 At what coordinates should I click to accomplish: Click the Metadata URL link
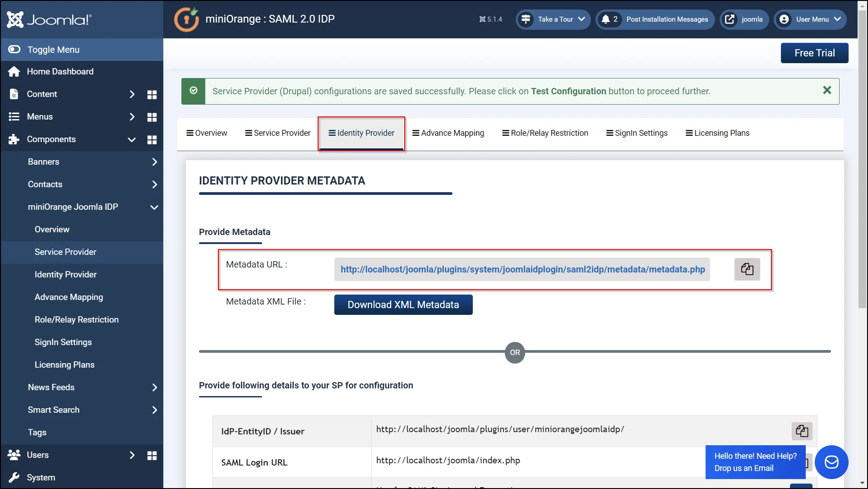(x=522, y=269)
